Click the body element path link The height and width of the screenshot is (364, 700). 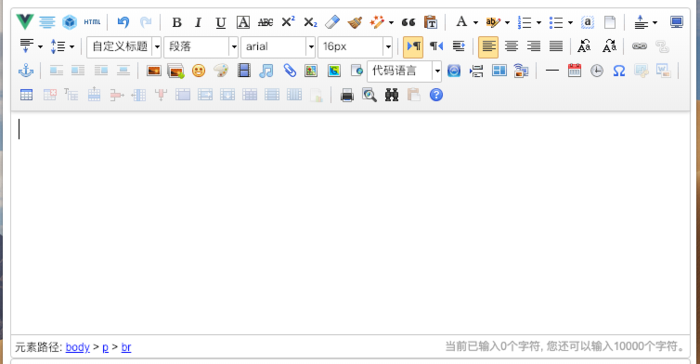pos(78,347)
